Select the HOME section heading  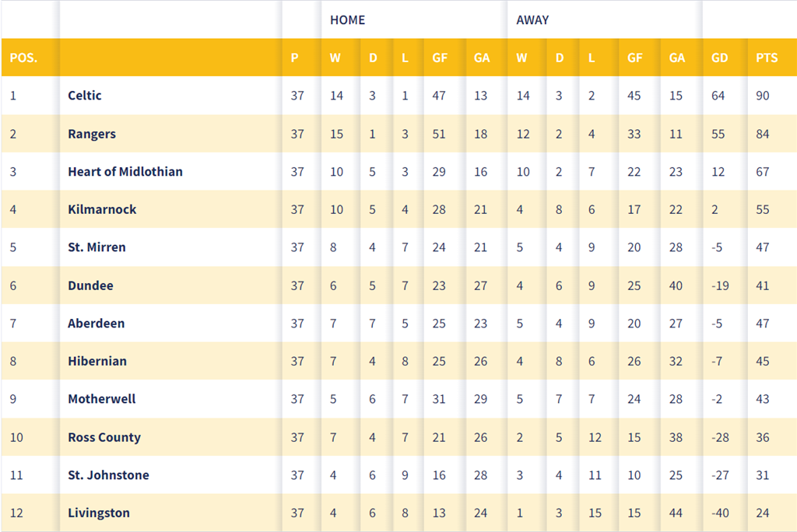[x=347, y=20]
